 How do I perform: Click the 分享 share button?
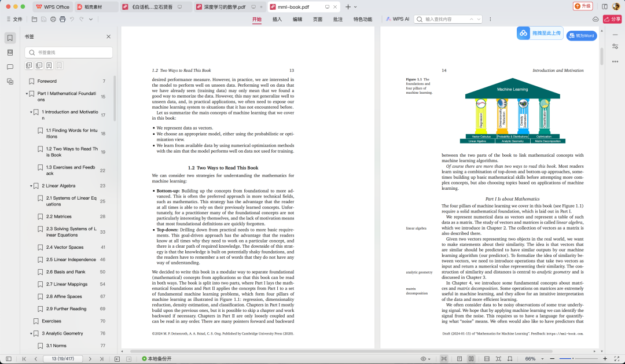(613, 19)
